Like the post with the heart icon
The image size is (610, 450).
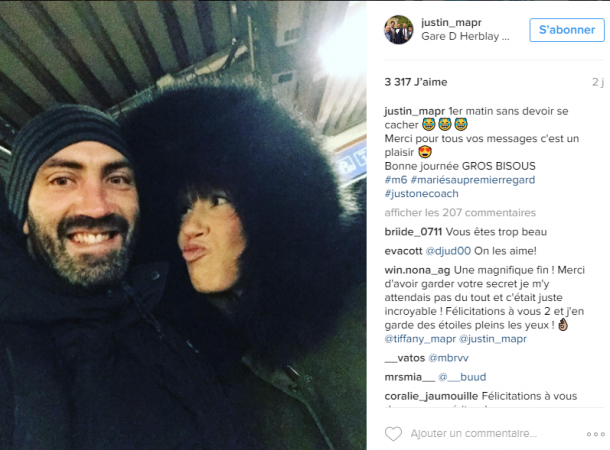[393, 434]
